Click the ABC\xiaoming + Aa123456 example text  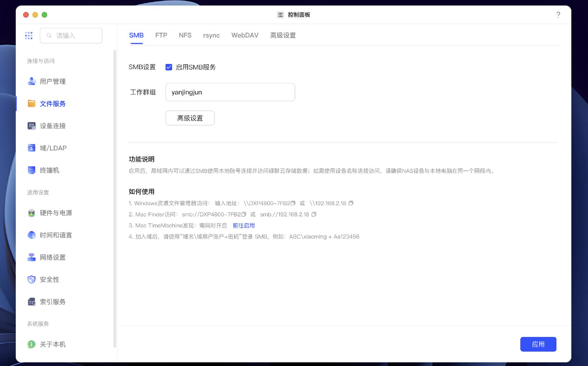coord(324,237)
